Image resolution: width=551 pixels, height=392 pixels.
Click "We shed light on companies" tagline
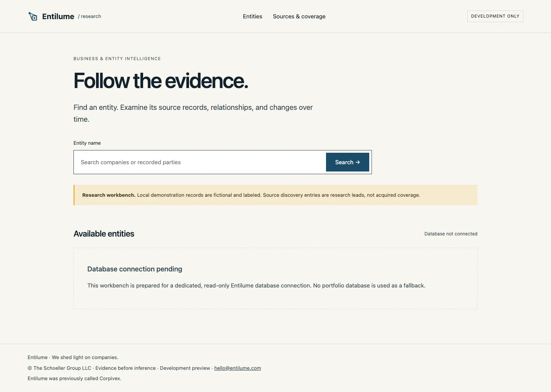[85, 358]
